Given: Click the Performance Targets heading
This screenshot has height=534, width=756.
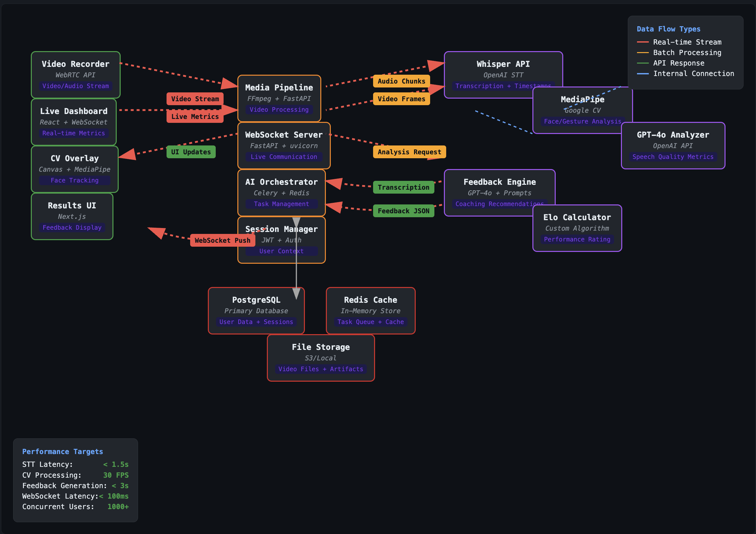Looking at the screenshot, I should click(63, 451).
